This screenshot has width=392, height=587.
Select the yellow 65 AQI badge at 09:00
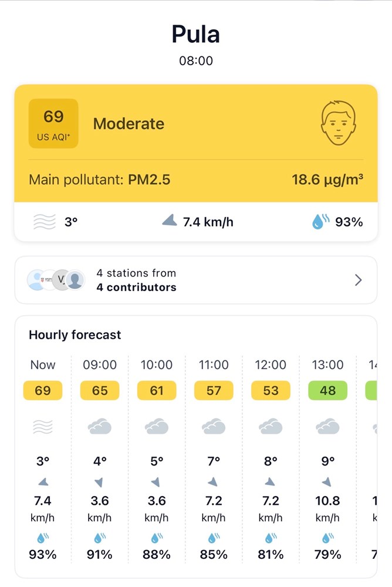pyautogui.click(x=100, y=390)
